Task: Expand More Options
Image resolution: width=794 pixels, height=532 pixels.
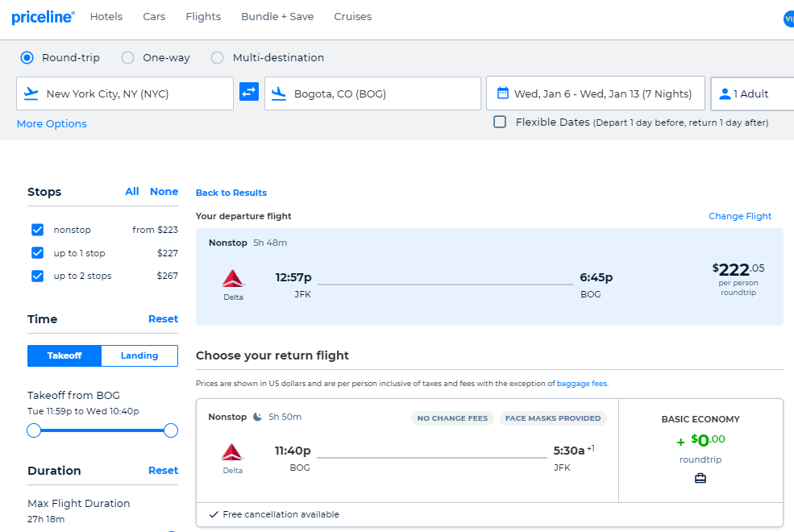Action: pos(52,123)
